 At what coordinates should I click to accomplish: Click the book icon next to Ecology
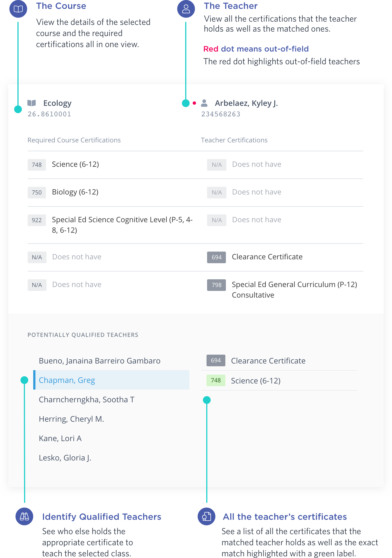coord(32,103)
